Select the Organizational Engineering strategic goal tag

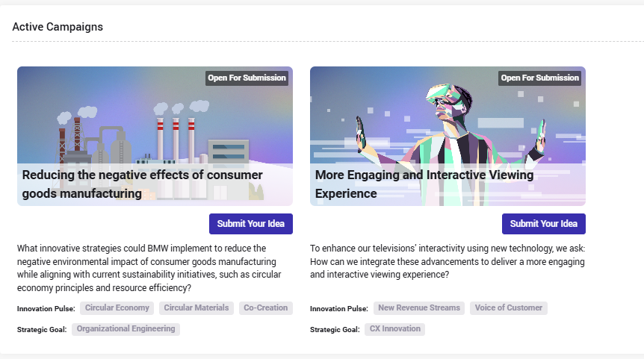(126, 329)
